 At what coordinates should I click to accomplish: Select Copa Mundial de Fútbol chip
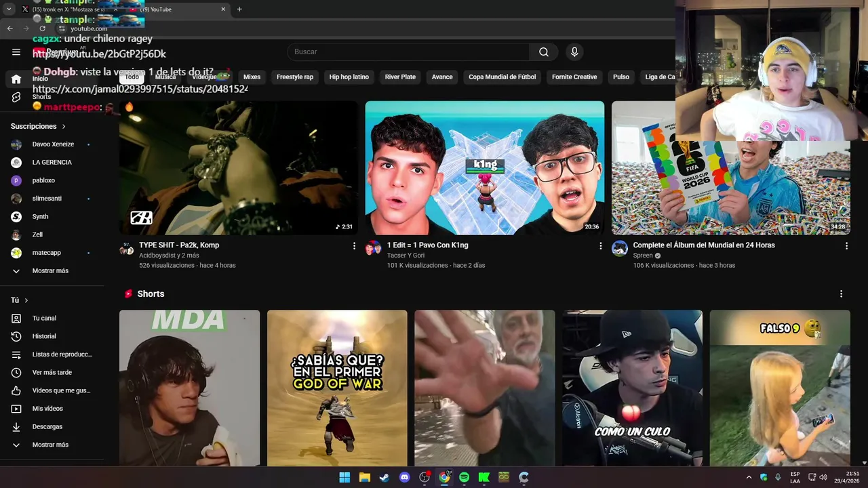click(502, 77)
